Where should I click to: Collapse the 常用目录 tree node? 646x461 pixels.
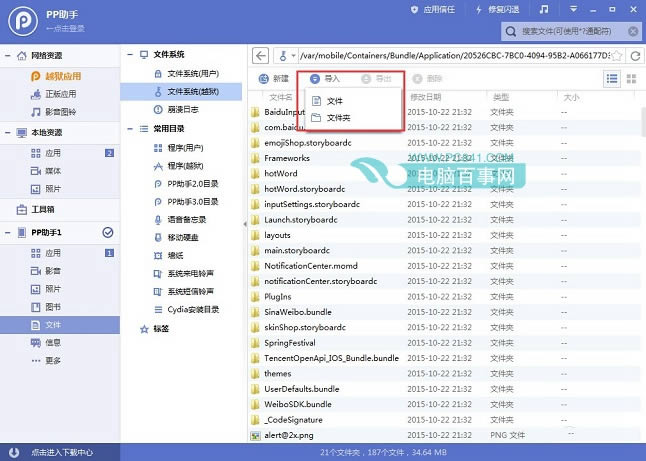(x=130, y=129)
